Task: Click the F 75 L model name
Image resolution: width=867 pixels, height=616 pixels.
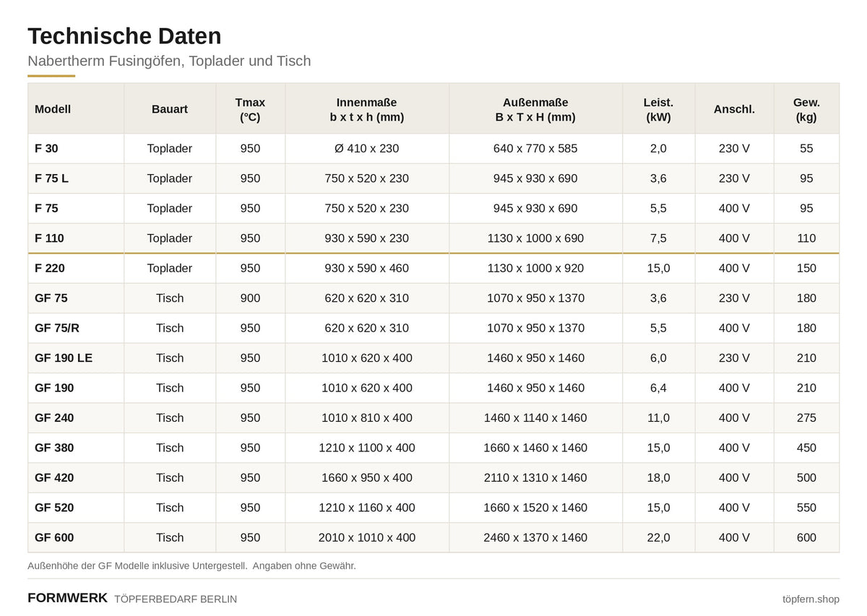Action: 51,178
